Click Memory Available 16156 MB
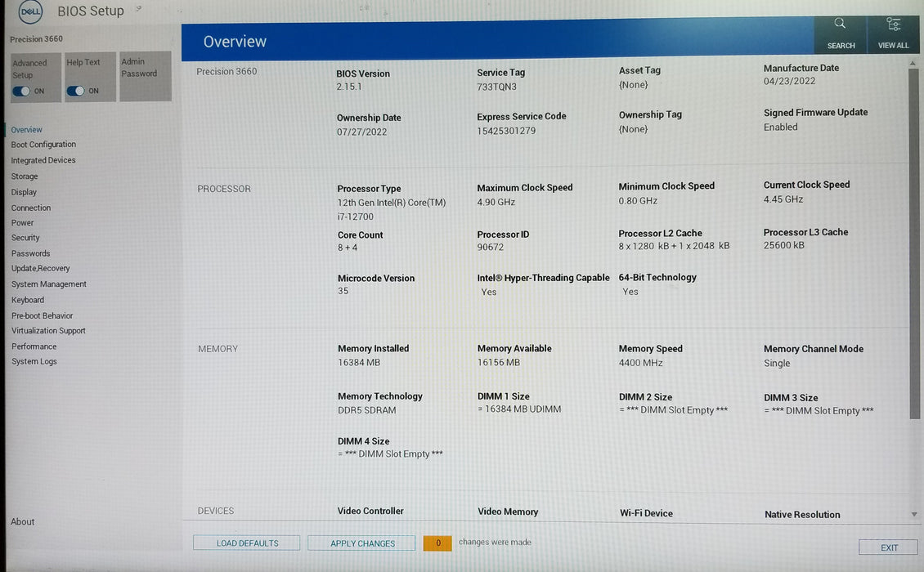The width and height of the screenshot is (924, 572). pos(499,363)
